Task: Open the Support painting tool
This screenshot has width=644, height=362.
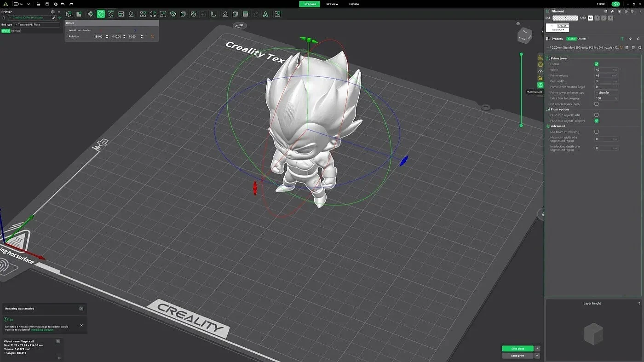Action: [225, 14]
